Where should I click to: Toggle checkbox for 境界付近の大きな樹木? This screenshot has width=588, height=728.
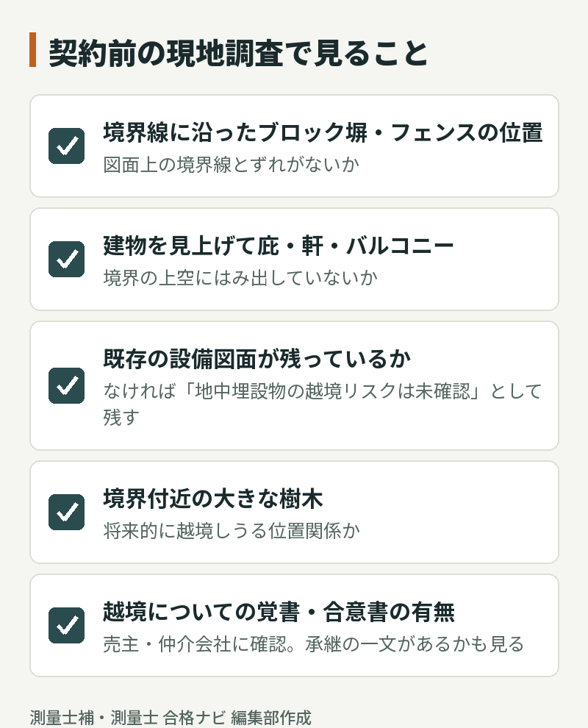point(66,512)
